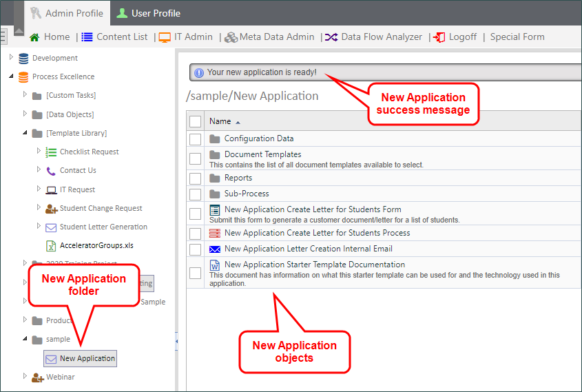This screenshot has height=392, width=582.
Task: Click the Logoff exit icon
Action: (439, 37)
